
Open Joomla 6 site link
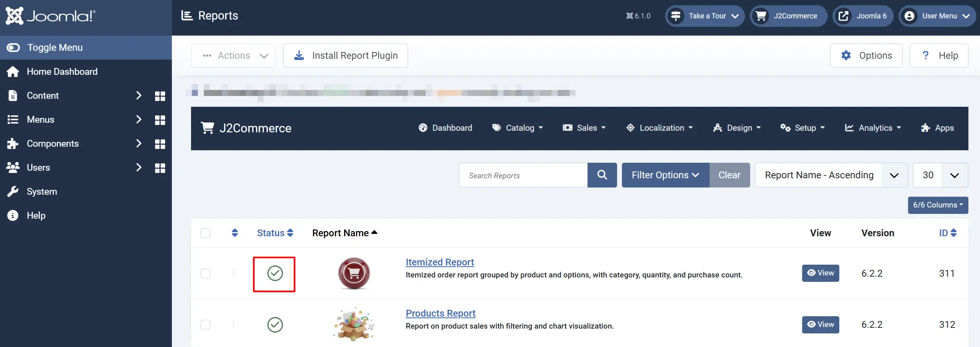point(863,16)
